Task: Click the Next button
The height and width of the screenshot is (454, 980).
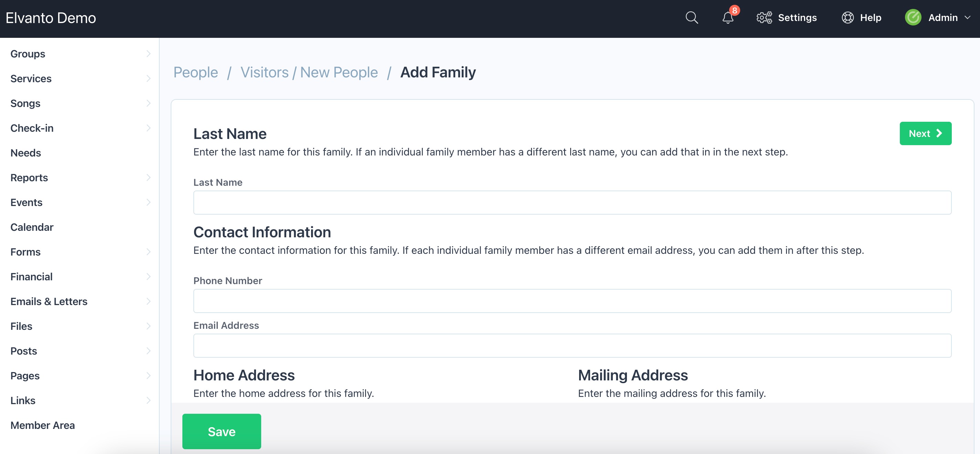Action: pos(925,133)
